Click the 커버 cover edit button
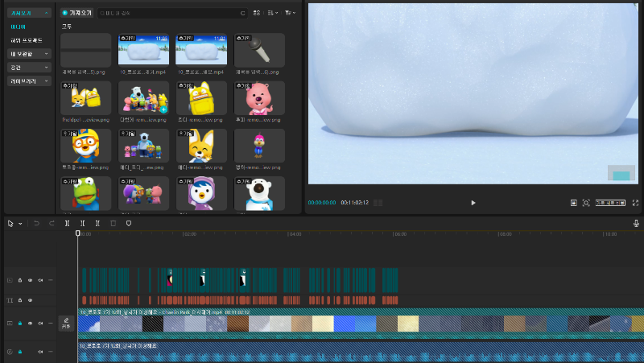Screen dimensions: 644x363 pos(66,324)
